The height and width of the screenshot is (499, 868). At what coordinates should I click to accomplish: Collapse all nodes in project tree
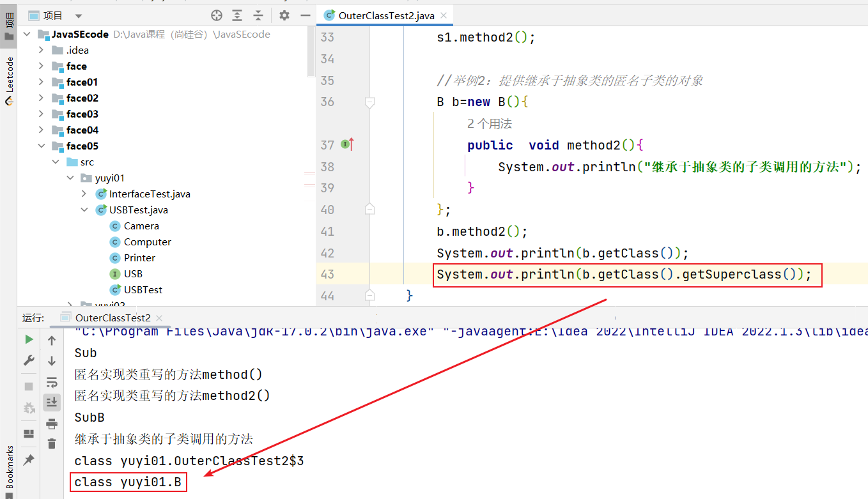tap(258, 15)
